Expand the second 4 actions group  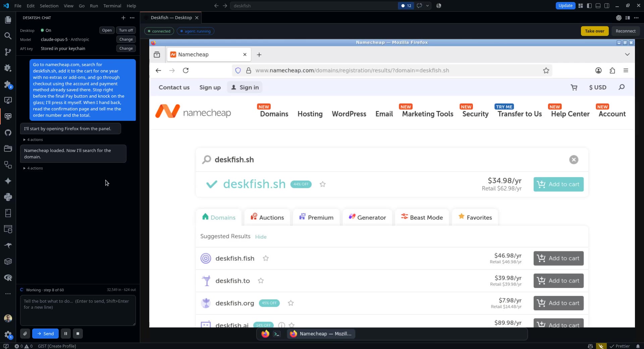coord(33,168)
